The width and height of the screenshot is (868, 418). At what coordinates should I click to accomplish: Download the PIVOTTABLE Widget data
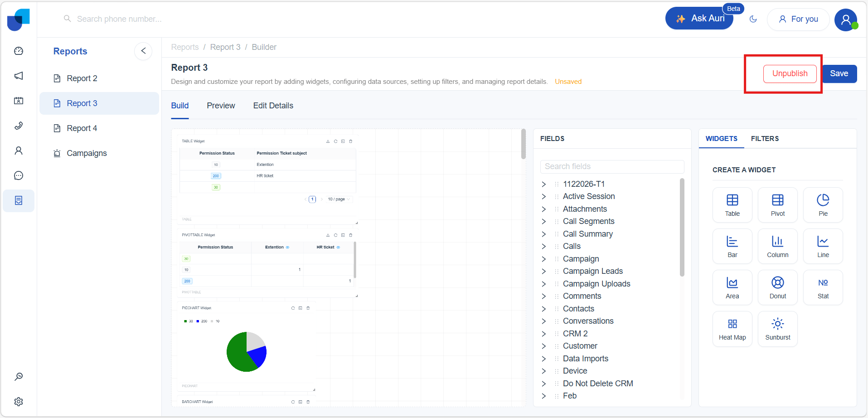pyautogui.click(x=328, y=235)
